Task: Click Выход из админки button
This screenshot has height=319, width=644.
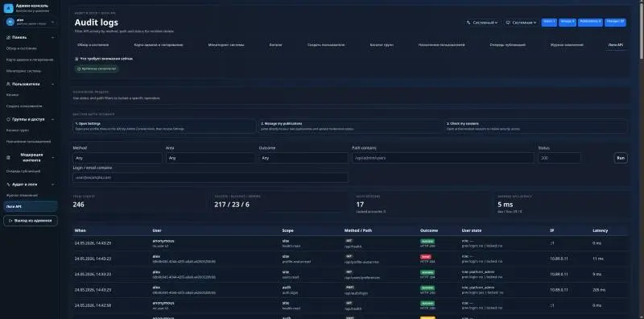Action: (31, 221)
